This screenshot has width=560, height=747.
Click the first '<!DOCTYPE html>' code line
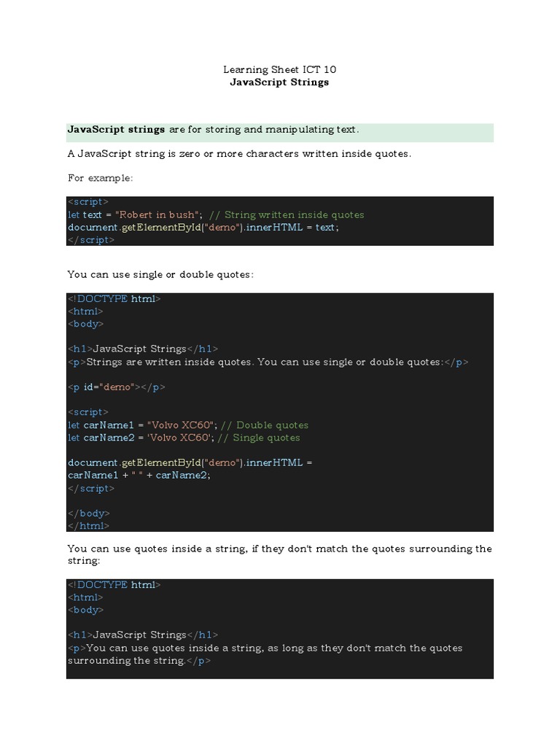pos(114,298)
